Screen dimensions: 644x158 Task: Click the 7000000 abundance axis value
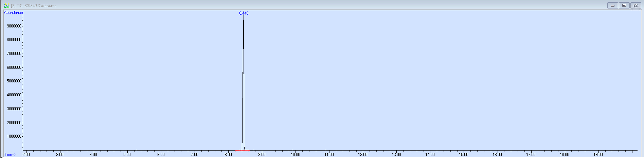[x=14, y=54]
